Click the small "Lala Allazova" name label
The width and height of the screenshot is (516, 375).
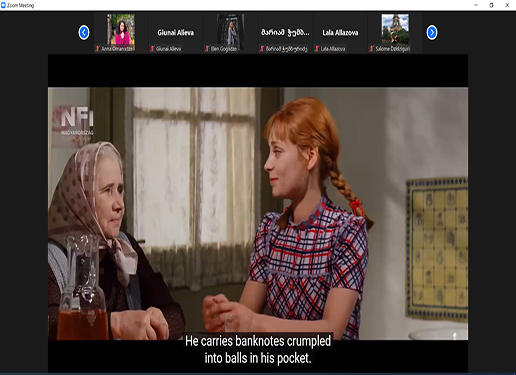click(x=333, y=49)
